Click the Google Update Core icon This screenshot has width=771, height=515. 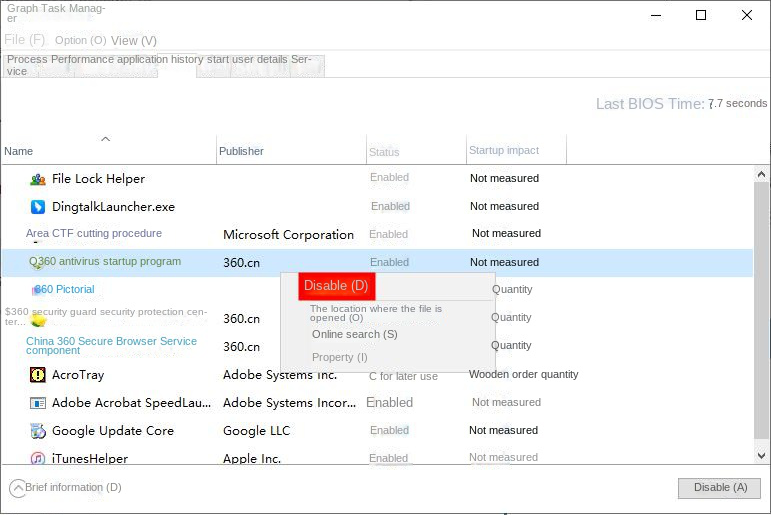(38, 431)
